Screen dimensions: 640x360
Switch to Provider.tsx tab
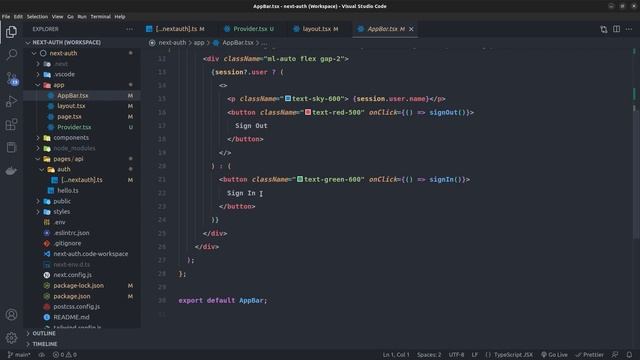249,29
